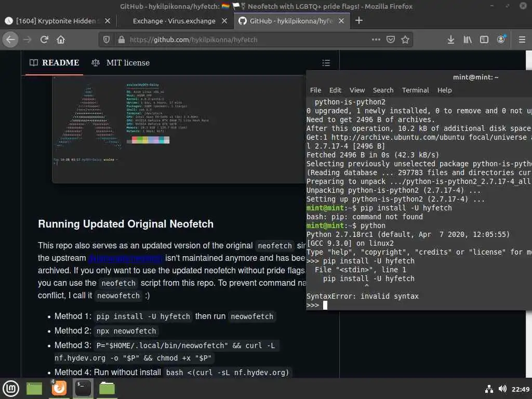Open a new Firefox tab

[359, 21]
